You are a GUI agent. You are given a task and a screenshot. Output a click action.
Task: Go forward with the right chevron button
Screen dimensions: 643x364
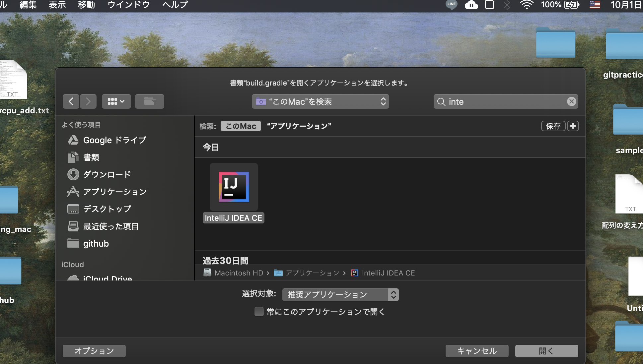point(88,101)
